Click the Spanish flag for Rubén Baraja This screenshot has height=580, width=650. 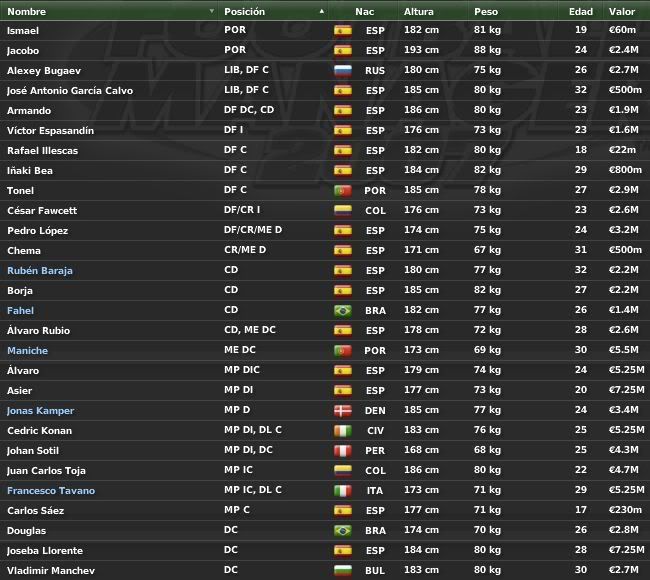[x=343, y=270]
